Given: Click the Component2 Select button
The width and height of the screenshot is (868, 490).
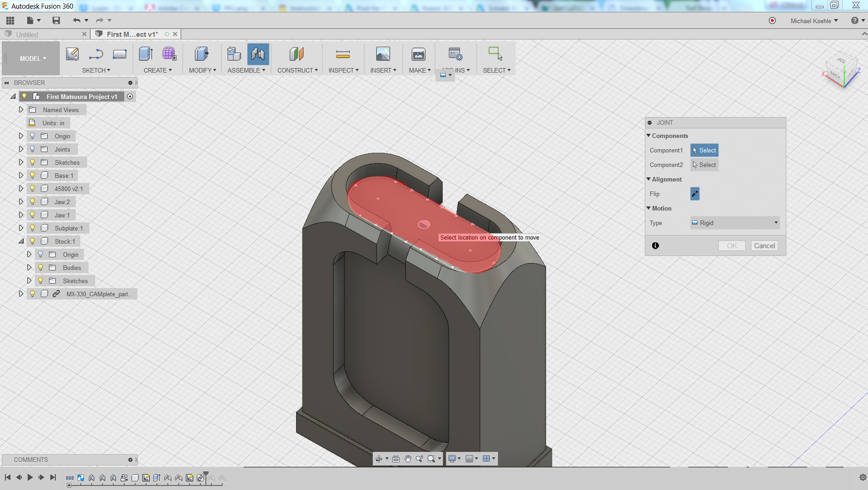Looking at the screenshot, I should coord(704,165).
